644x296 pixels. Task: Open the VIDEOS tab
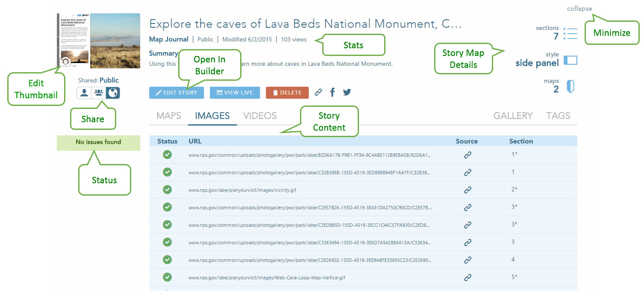pos(260,116)
